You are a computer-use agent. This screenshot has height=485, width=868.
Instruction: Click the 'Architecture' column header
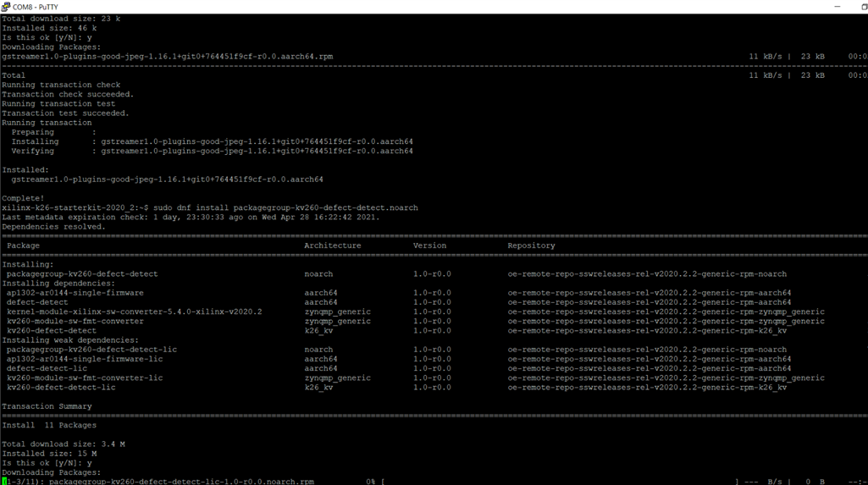[333, 245]
